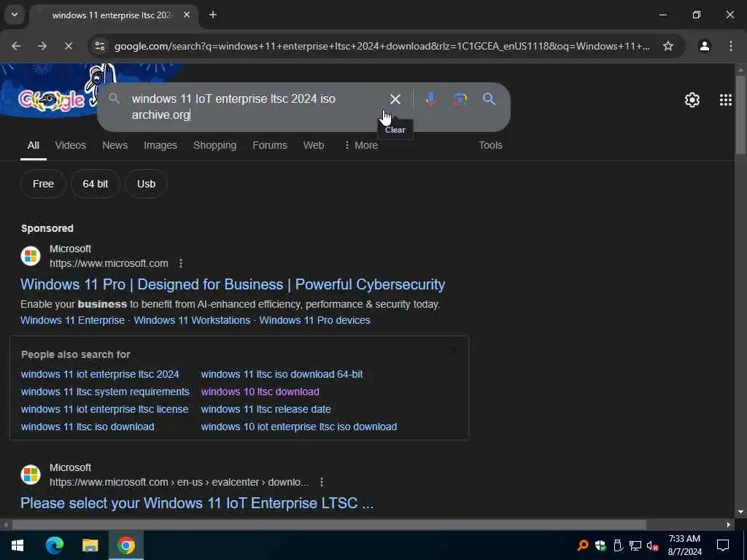Search windows 11 ltsc iso download 64-bit
747x560 pixels.
[282, 374]
